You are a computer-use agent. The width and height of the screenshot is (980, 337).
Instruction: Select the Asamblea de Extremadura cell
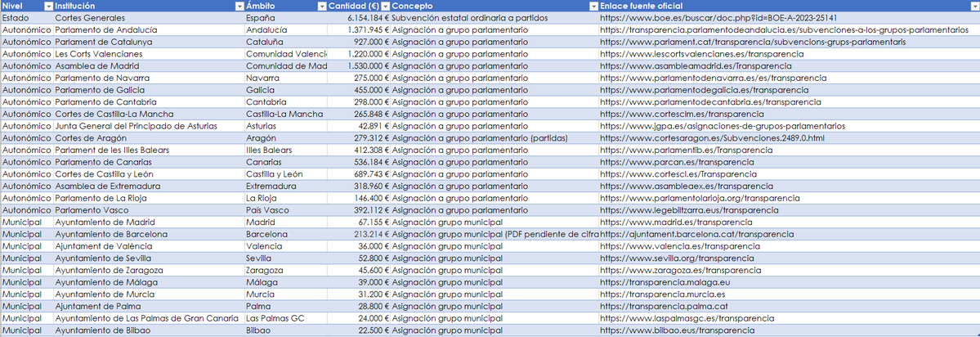[x=150, y=186]
